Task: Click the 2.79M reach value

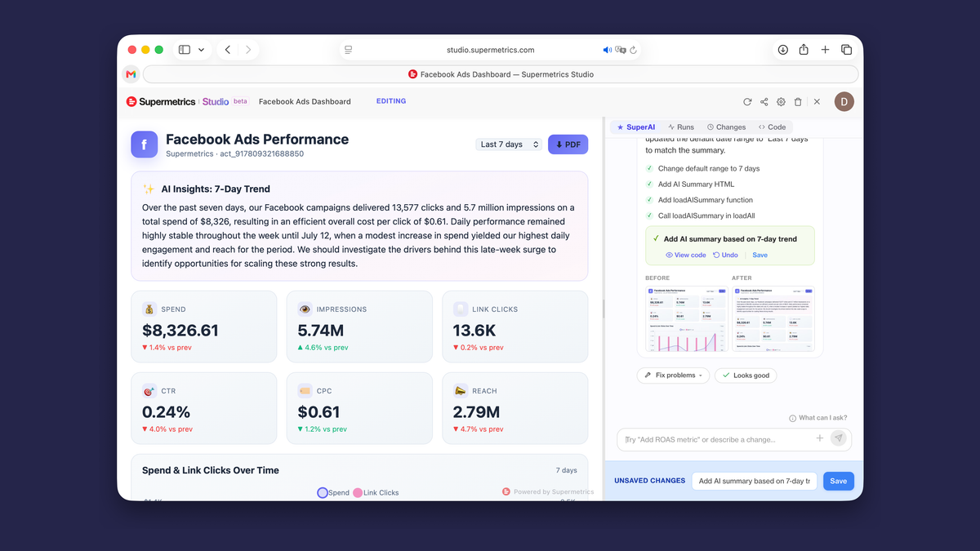Action: [x=476, y=412]
